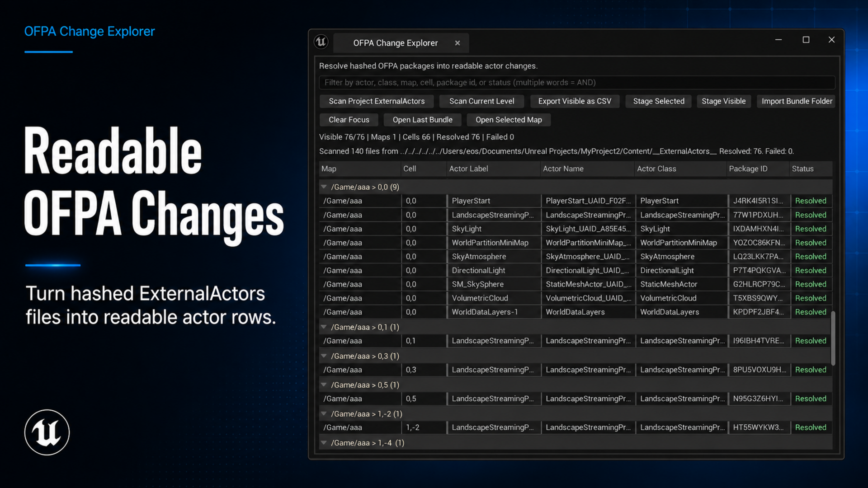Click the Unreal Engine logo in window title bar
Screen dimensions: 868x488
click(321, 42)
